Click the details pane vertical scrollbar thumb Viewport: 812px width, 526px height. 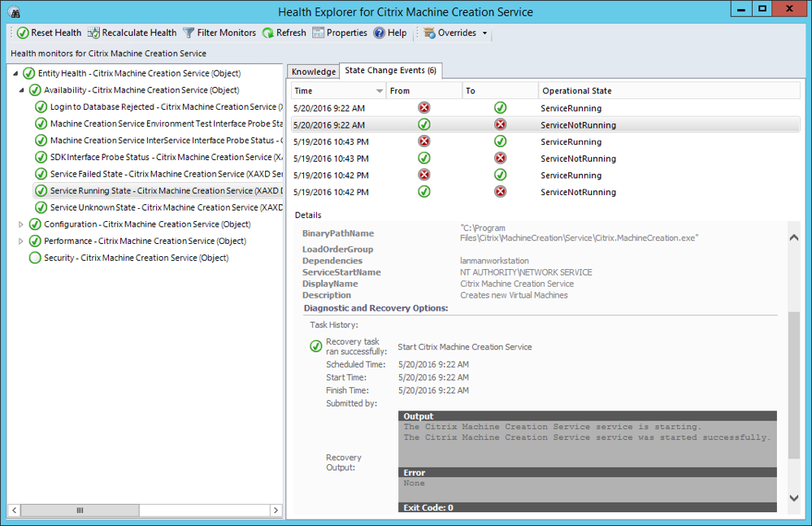point(794,385)
